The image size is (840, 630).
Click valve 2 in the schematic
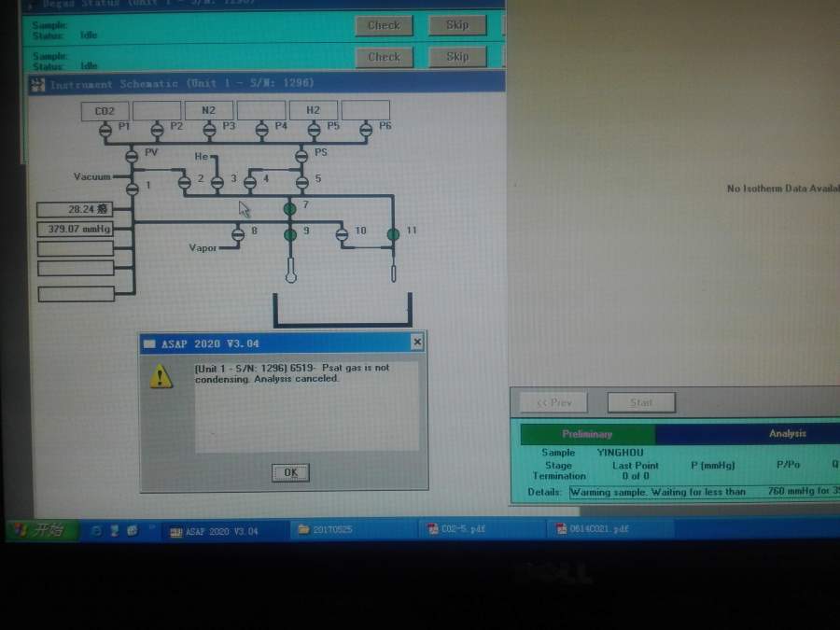pos(184,183)
